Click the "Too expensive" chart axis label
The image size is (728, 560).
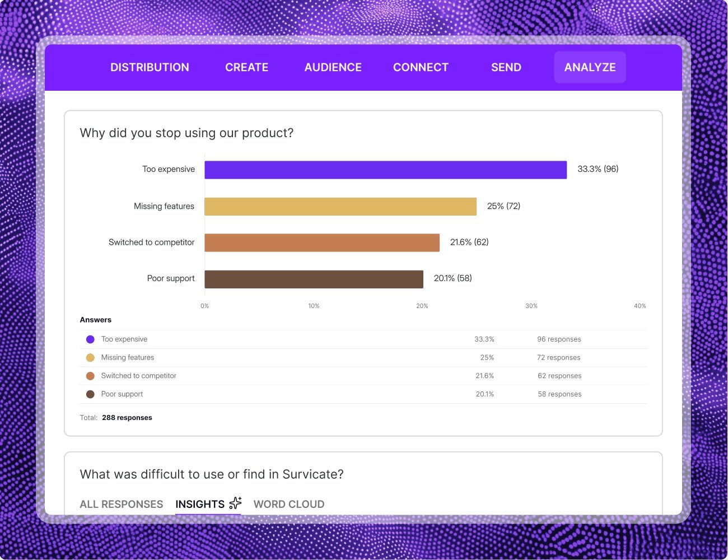tap(169, 169)
